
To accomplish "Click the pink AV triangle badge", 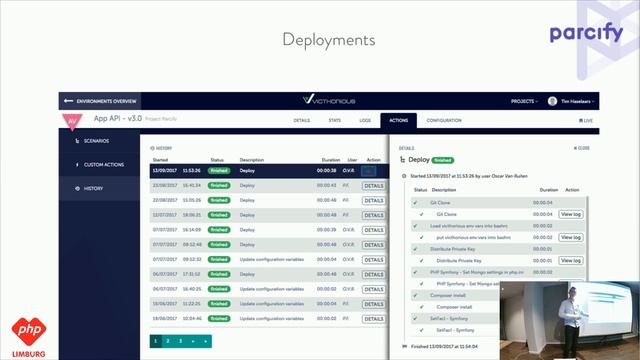I will (x=72, y=121).
